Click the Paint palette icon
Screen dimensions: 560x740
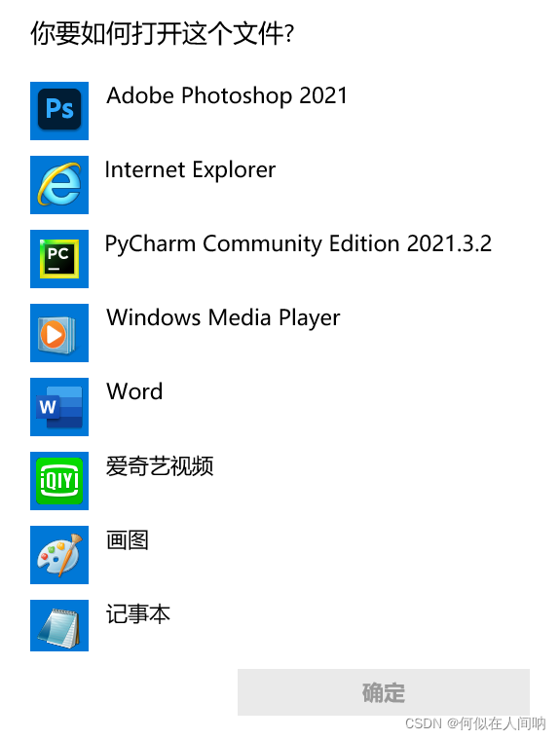tap(59, 555)
